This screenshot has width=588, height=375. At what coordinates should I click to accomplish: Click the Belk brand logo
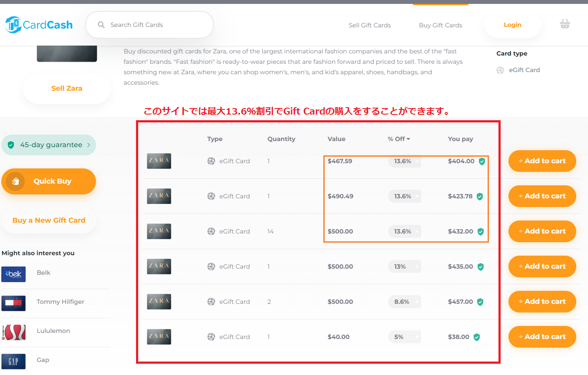[x=13, y=274]
